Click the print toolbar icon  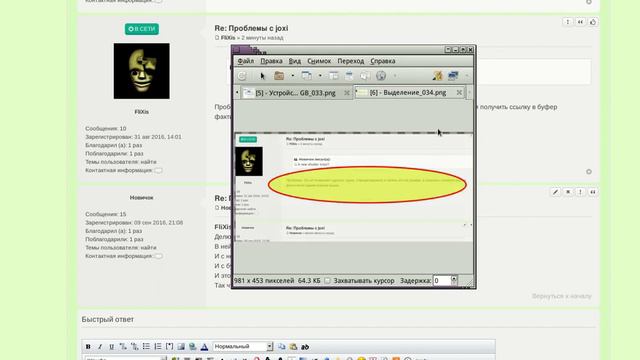click(x=349, y=76)
